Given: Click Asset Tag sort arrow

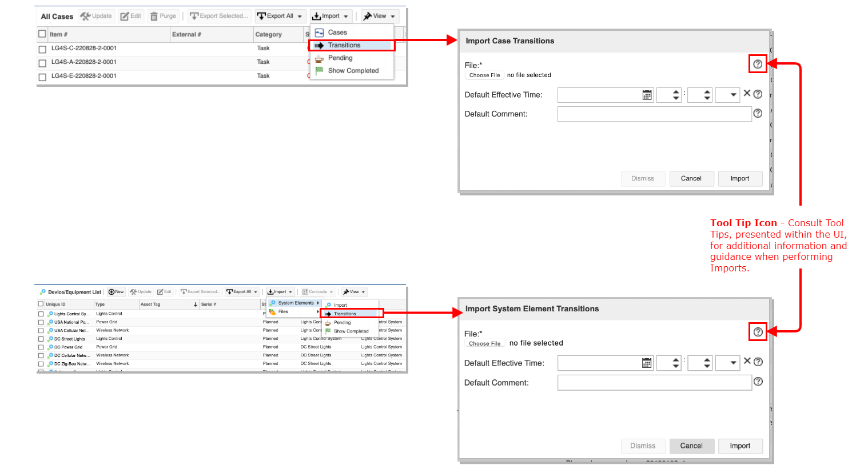Looking at the screenshot, I should (x=196, y=304).
